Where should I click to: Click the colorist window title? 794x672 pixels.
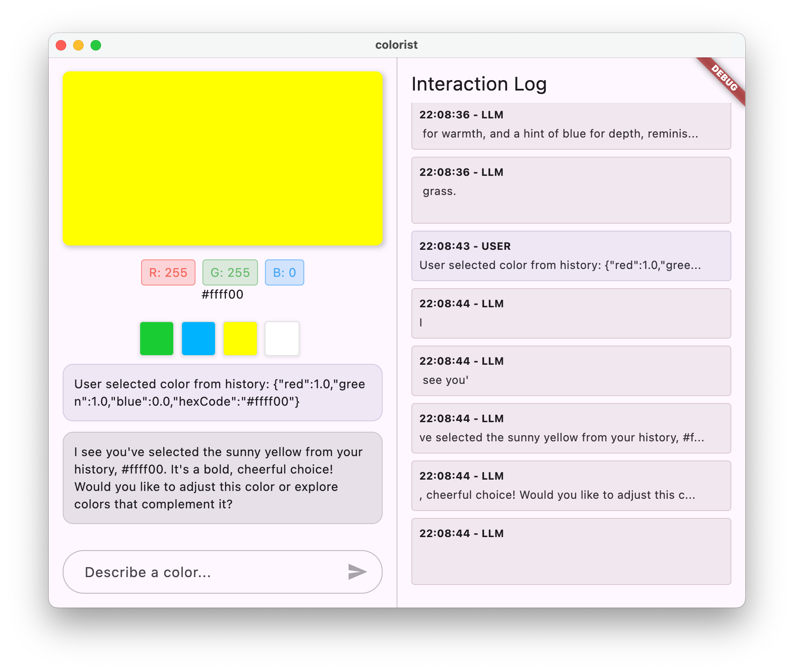pos(396,44)
